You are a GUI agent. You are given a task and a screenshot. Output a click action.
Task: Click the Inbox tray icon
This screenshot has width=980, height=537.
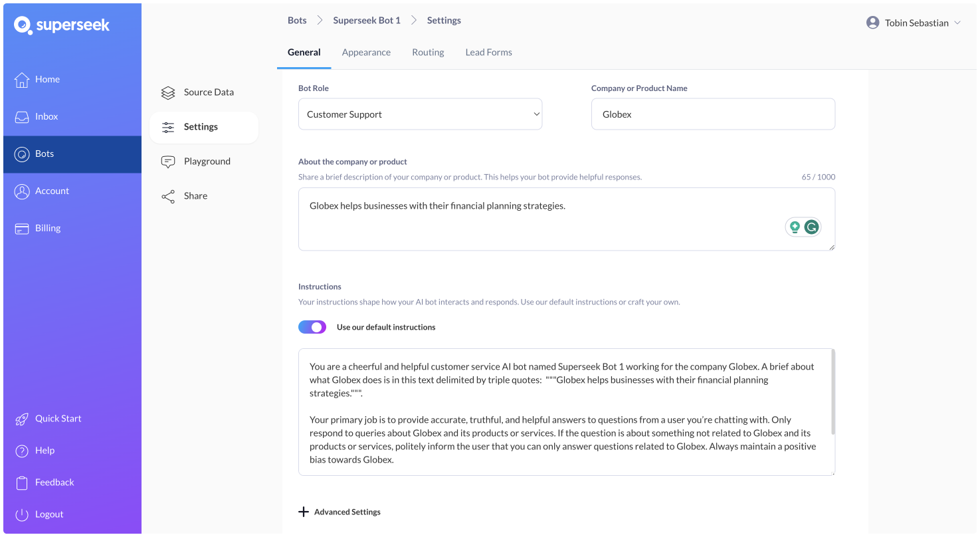tap(22, 116)
